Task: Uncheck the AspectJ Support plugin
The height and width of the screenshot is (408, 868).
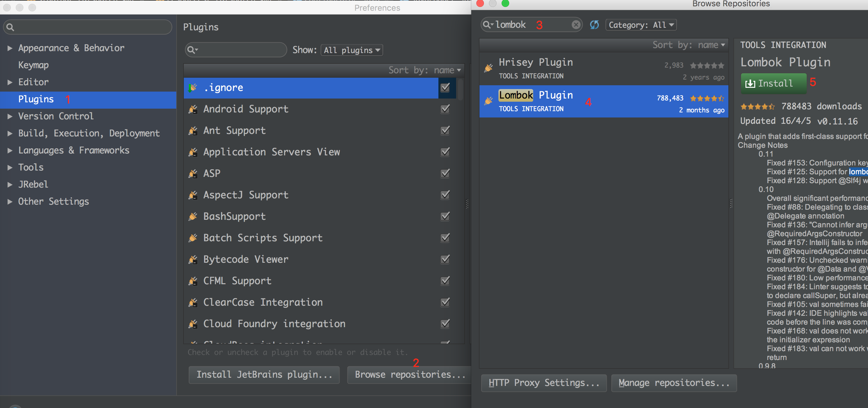Action: click(x=445, y=195)
